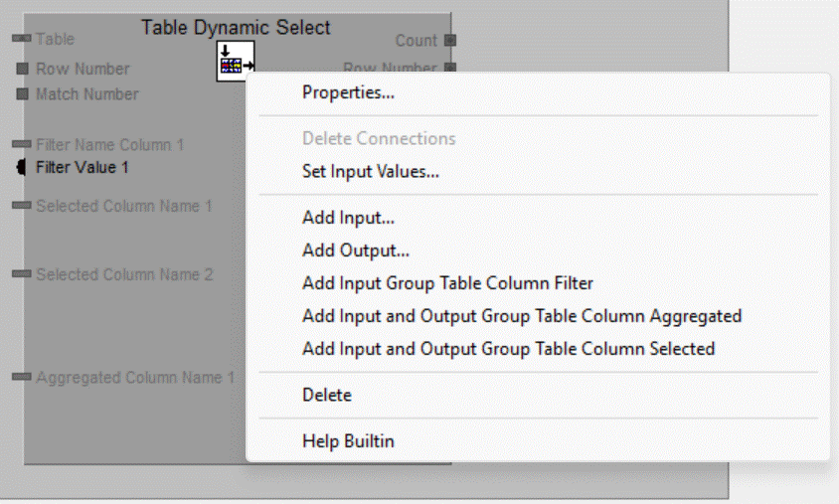This screenshot has width=839, height=504.
Task: Choose Set Input Values... menu entry
Action: 370,171
